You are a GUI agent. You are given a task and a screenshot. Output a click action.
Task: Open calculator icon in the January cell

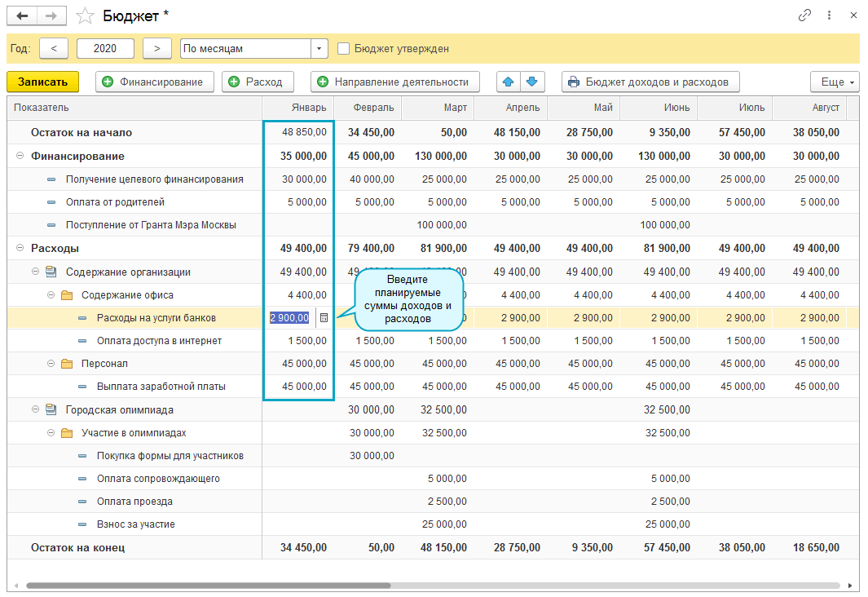tap(324, 318)
